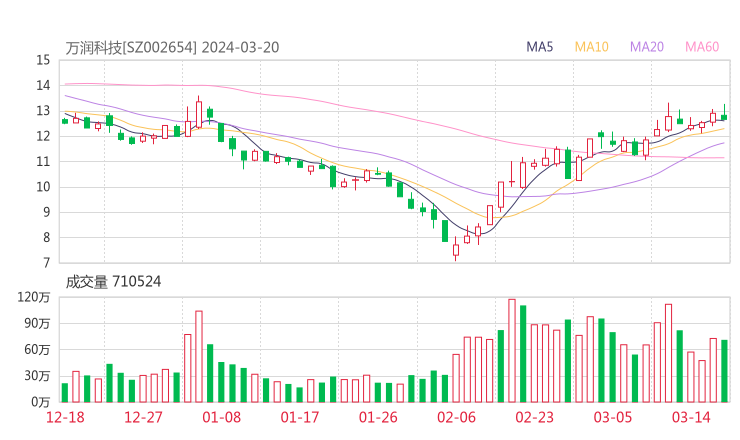This screenshot has width=740, height=440.
Task: Click the 10 price axis label
Action: (x=43, y=187)
